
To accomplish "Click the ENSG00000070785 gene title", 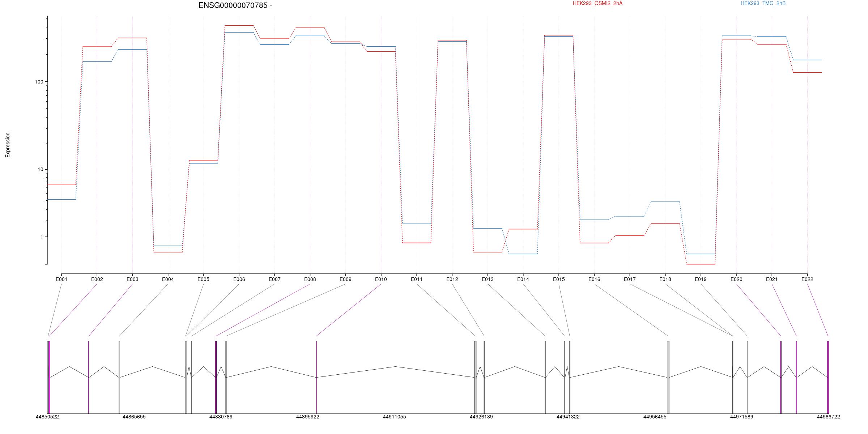I will pyautogui.click(x=235, y=5).
